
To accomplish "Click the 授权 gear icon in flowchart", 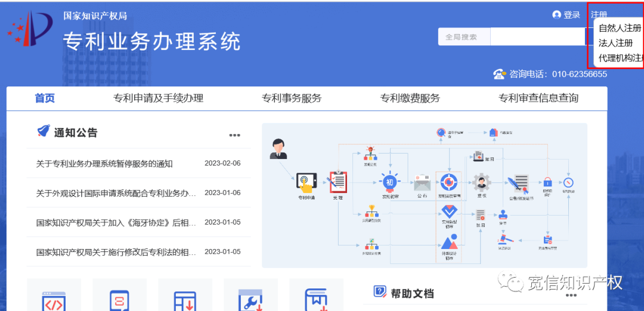I will click(x=481, y=181).
